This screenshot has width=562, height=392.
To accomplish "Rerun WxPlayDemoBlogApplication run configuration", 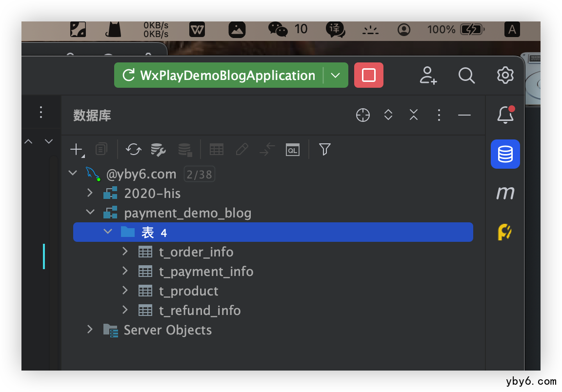I will [x=129, y=75].
